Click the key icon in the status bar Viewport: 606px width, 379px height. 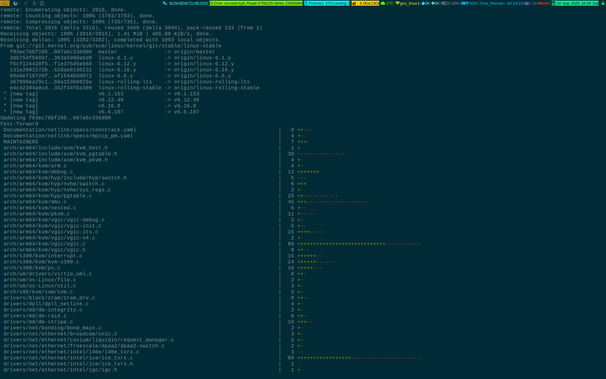coord(165,3)
